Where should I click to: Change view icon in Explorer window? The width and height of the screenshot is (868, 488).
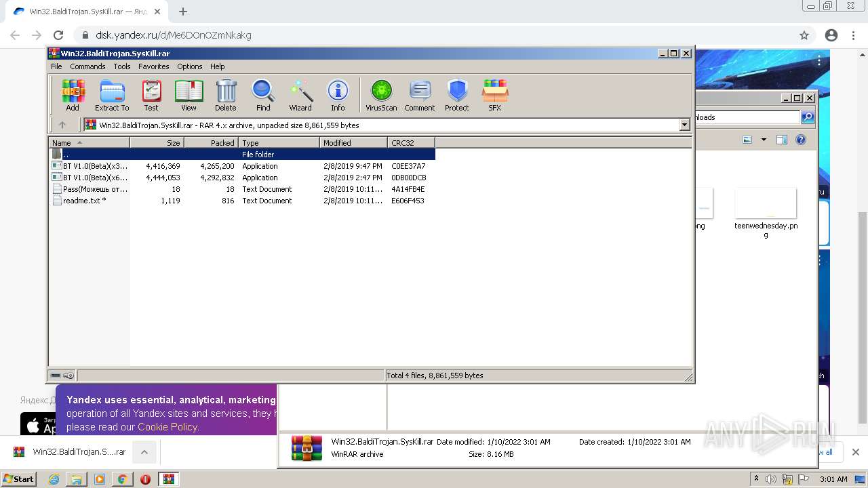[x=747, y=140]
